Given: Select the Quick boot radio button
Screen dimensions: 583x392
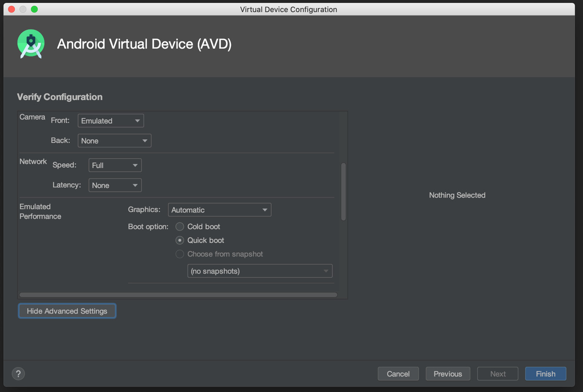Looking at the screenshot, I should (180, 241).
